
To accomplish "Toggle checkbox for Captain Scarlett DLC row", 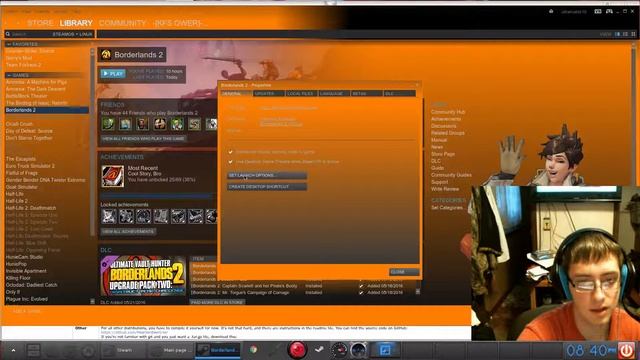I will click(361, 286).
